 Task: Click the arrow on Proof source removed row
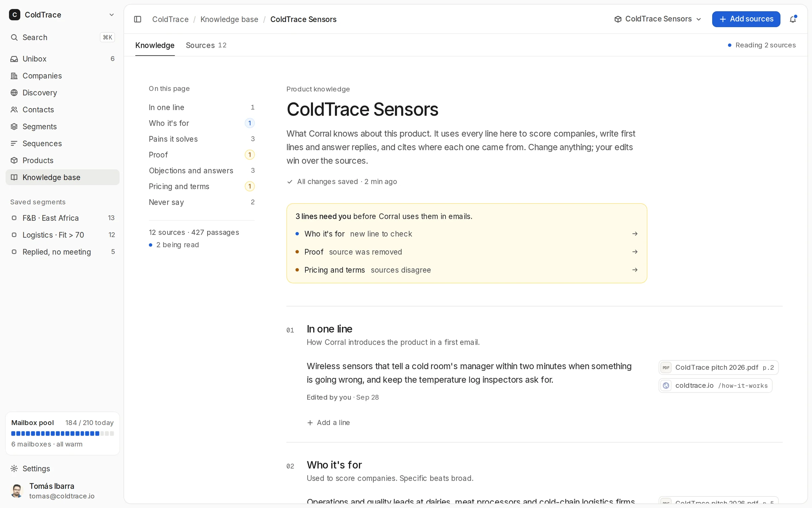635,252
